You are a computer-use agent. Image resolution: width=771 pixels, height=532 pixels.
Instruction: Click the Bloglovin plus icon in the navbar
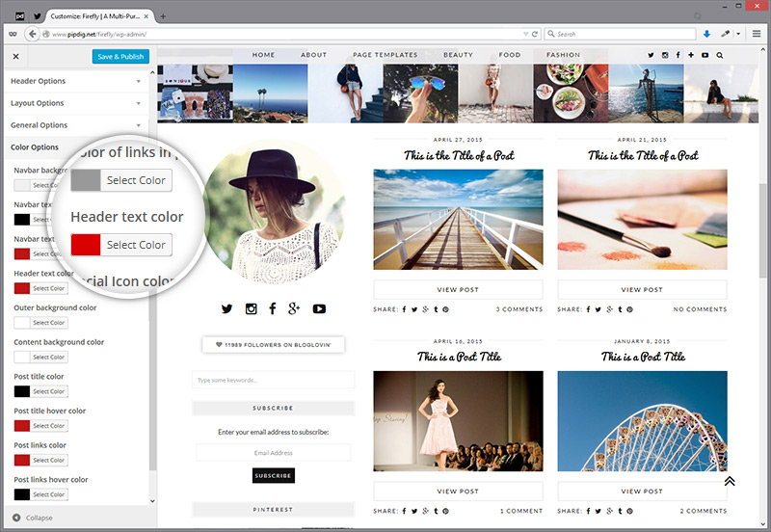[x=691, y=56]
